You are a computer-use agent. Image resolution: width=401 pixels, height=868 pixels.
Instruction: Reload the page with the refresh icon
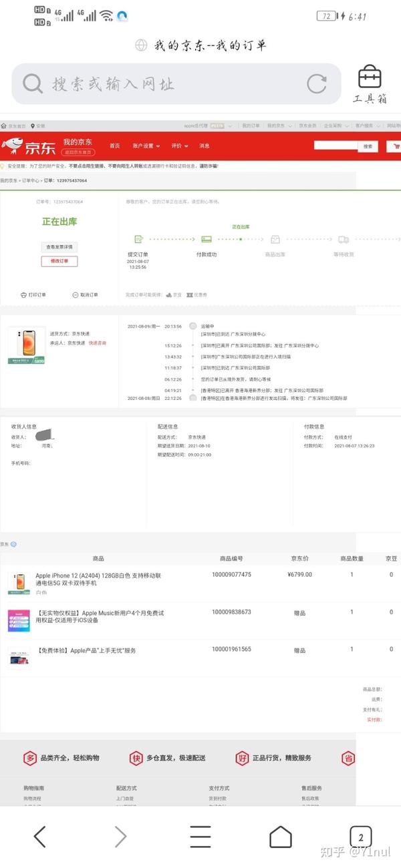(x=316, y=83)
